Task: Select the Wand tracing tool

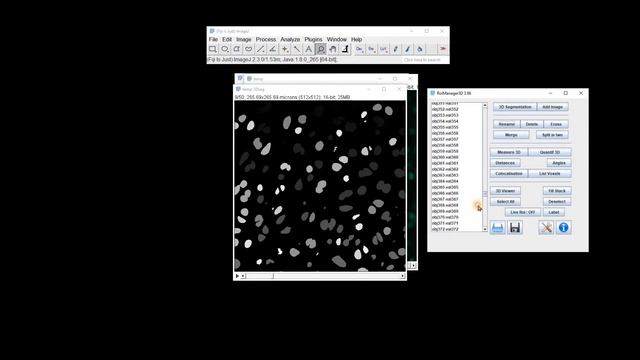Action: [297, 49]
